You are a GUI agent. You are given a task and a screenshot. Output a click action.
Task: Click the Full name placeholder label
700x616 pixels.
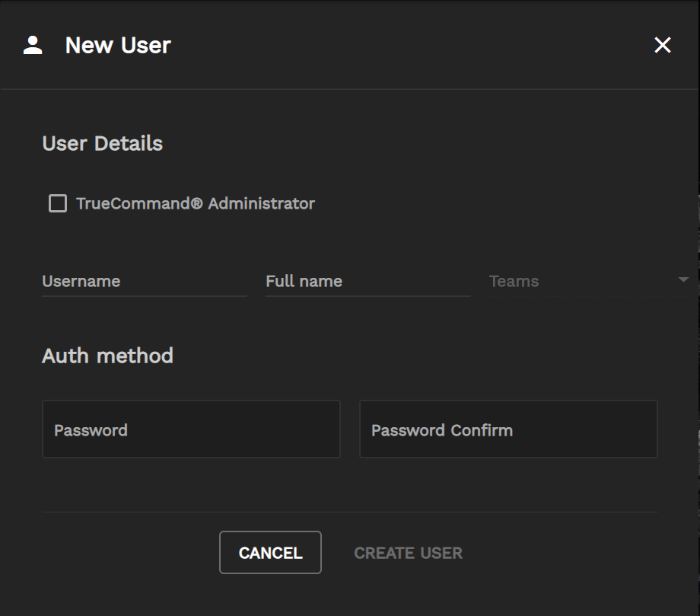[304, 281]
